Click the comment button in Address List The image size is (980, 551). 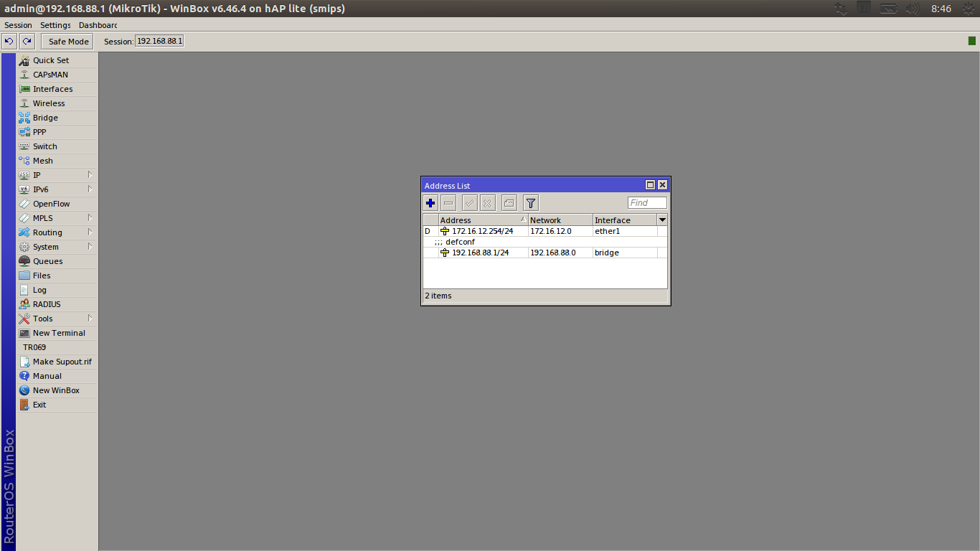[x=509, y=203]
